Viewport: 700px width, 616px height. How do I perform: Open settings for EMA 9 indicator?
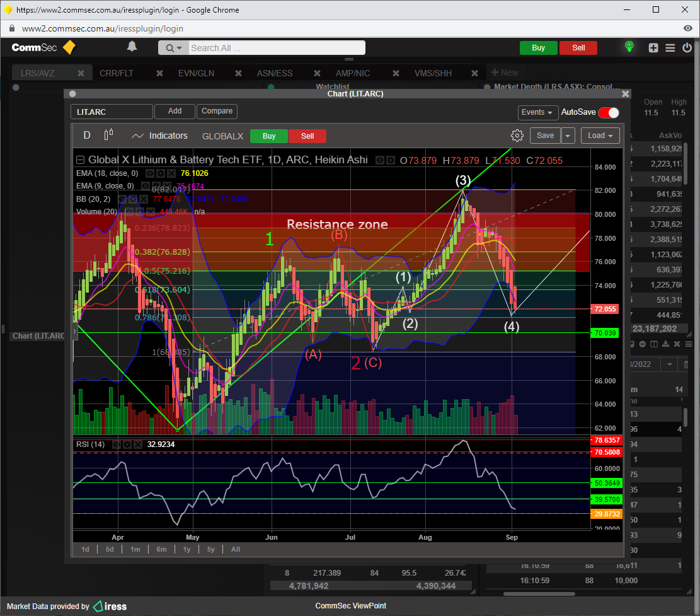[x=156, y=186]
